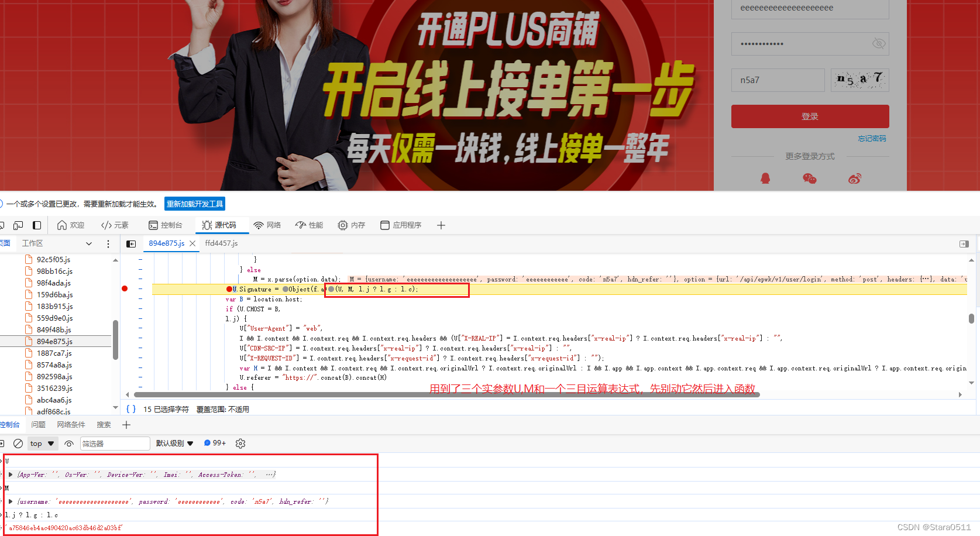The image size is (980, 536).
Task: Add drawer tool with plus icon
Action: 126,425
